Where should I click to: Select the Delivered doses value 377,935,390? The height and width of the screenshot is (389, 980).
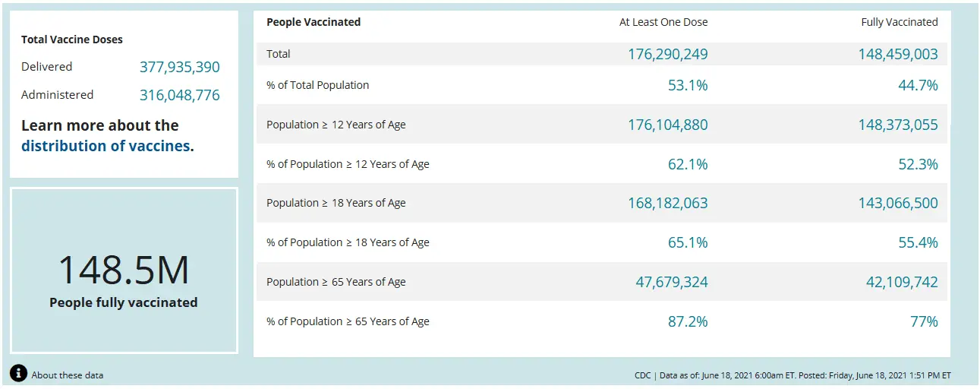pos(179,67)
